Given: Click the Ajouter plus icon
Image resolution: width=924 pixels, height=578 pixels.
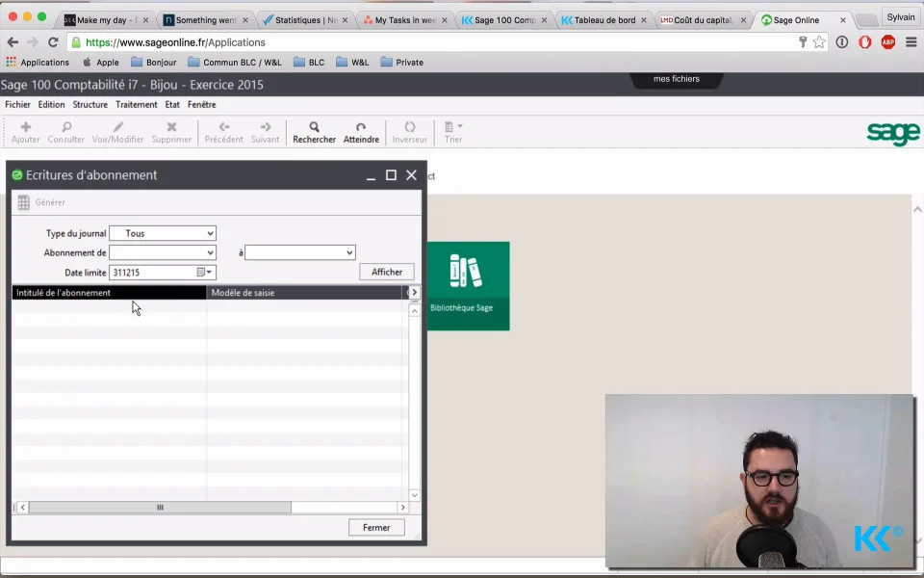Looking at the screenshot, I should pyautogui.click(x=25, y=127).
